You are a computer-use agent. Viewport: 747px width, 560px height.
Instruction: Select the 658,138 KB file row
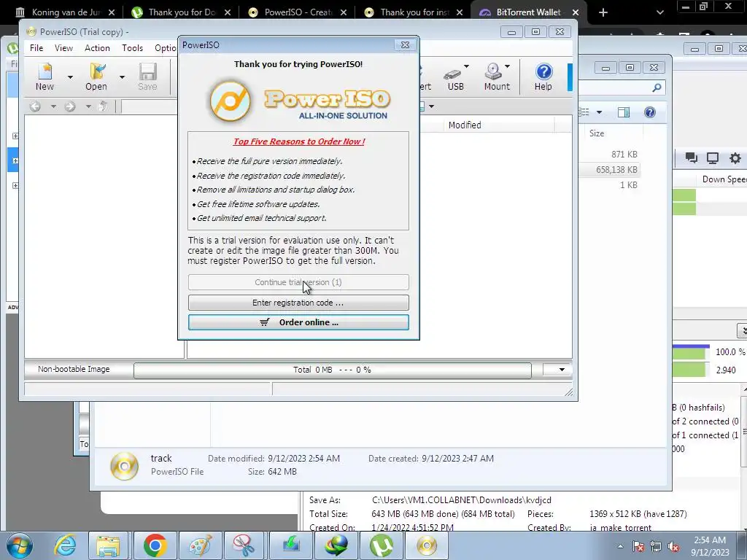610,169
